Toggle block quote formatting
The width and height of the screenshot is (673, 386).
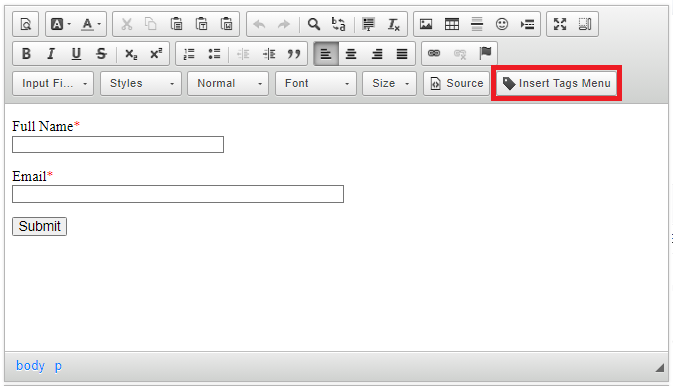(x=294, y=54)
